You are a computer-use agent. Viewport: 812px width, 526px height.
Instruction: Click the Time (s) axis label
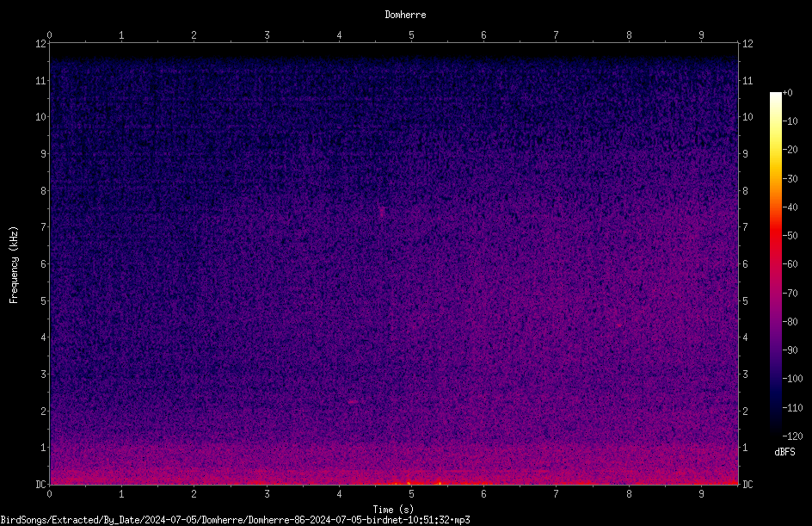393,510
